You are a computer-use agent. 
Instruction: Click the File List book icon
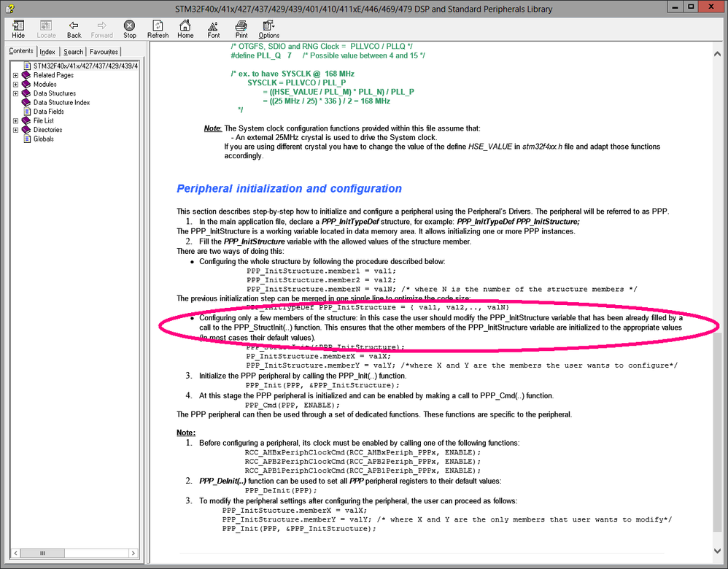pyautogui.click(x=26, y=121)
